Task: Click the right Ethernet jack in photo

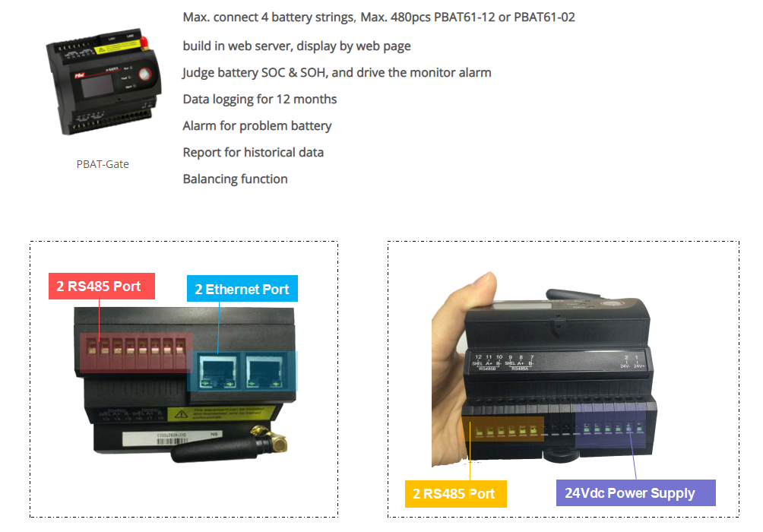Action: coord(266,372)
